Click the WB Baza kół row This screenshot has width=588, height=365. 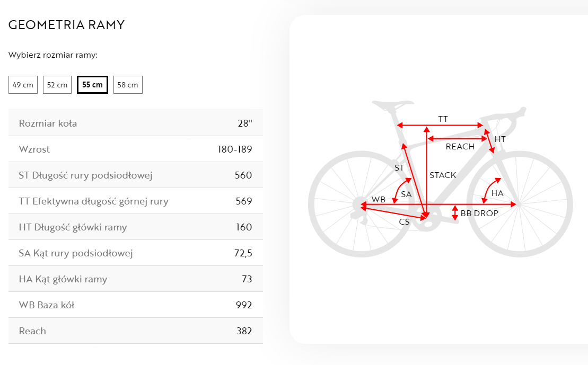point(136,305)
